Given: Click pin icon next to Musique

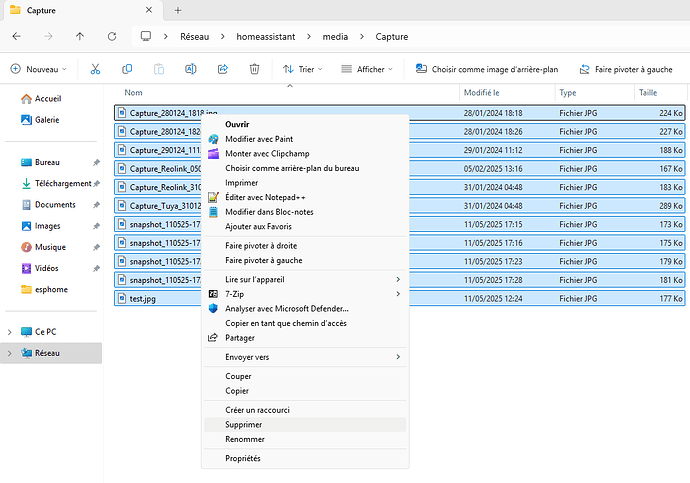Looking at the screenshot, I should tap(96, 247).
